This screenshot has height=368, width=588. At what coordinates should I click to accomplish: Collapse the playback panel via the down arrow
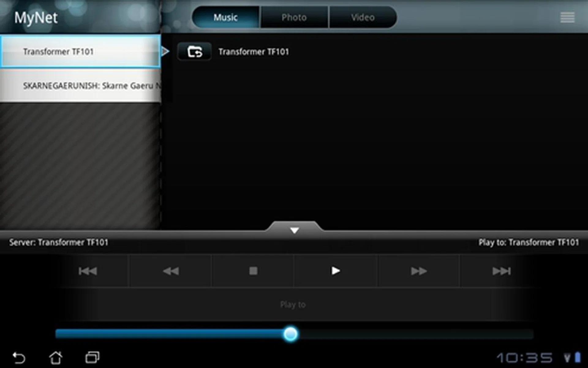(294, 230)
